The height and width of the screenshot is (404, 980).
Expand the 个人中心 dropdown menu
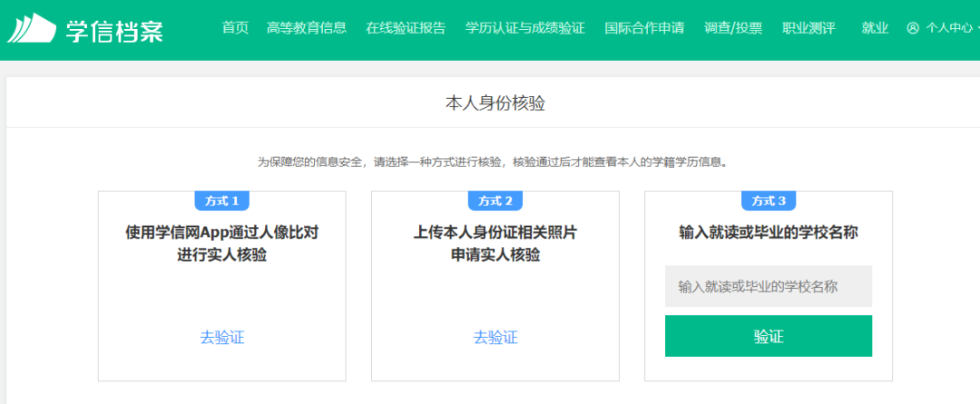[x=948, y=28]
